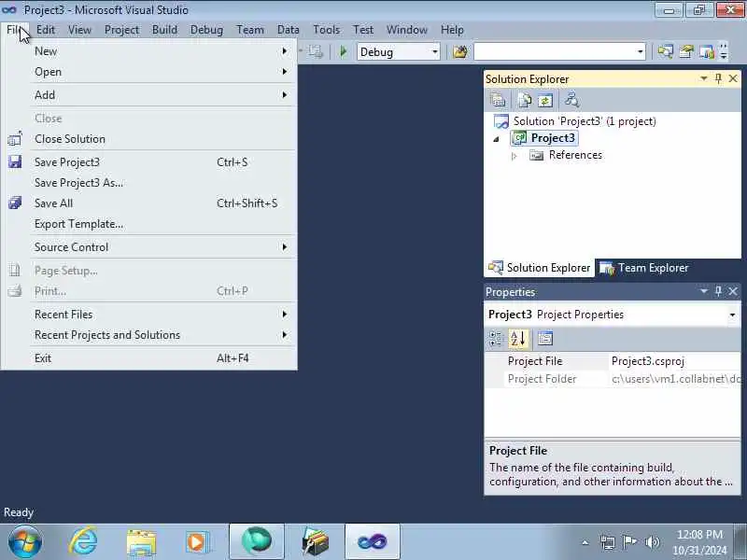Click the Object Browser toolbar icon at top right
747x560 pixels.
pos(707,51)
